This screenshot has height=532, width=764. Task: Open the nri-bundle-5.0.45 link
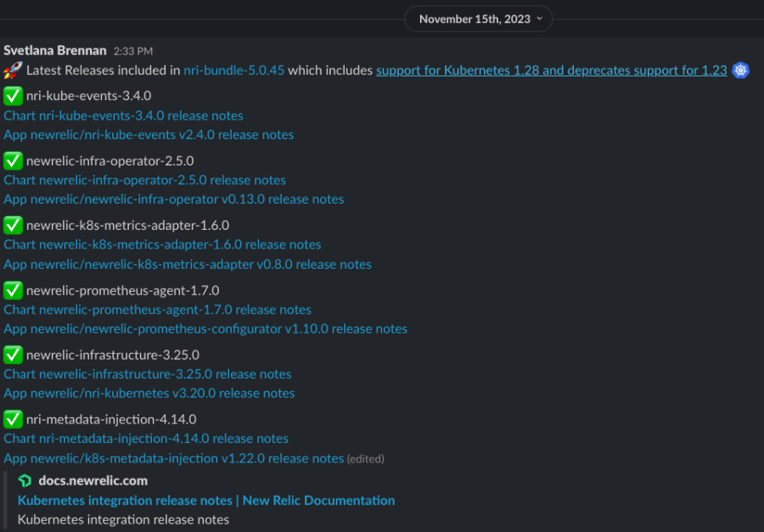point(233,70)
